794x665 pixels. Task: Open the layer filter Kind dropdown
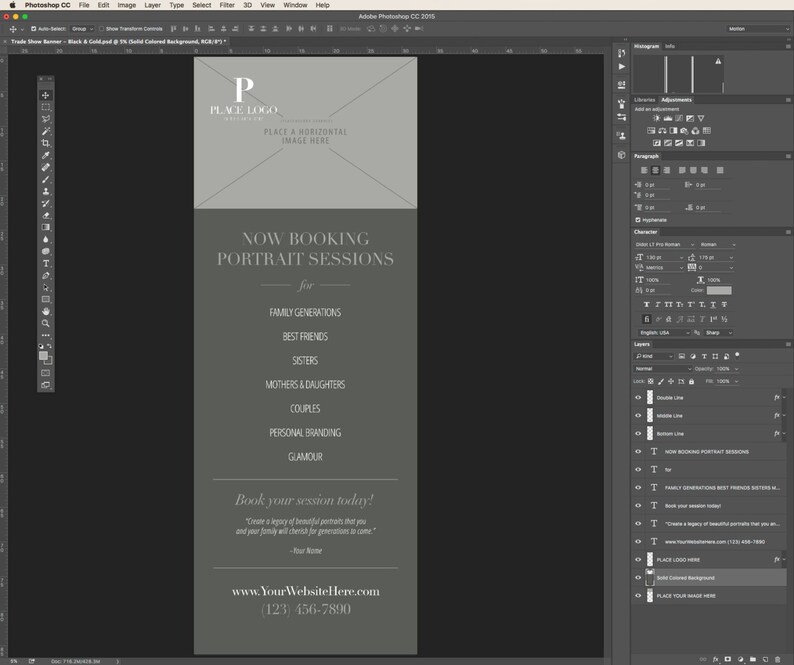(654, 356)
